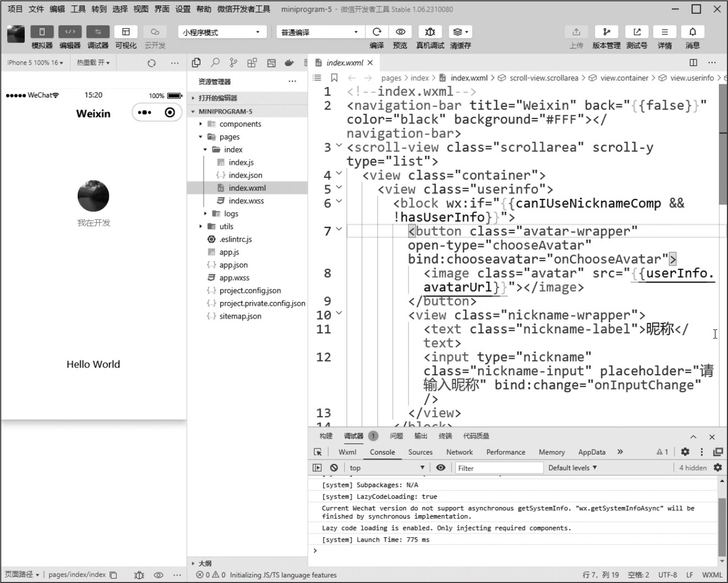Collapse the MINIPROGRAM-5 project section
This screenshot has width=728, height=583.
[247, 111]
